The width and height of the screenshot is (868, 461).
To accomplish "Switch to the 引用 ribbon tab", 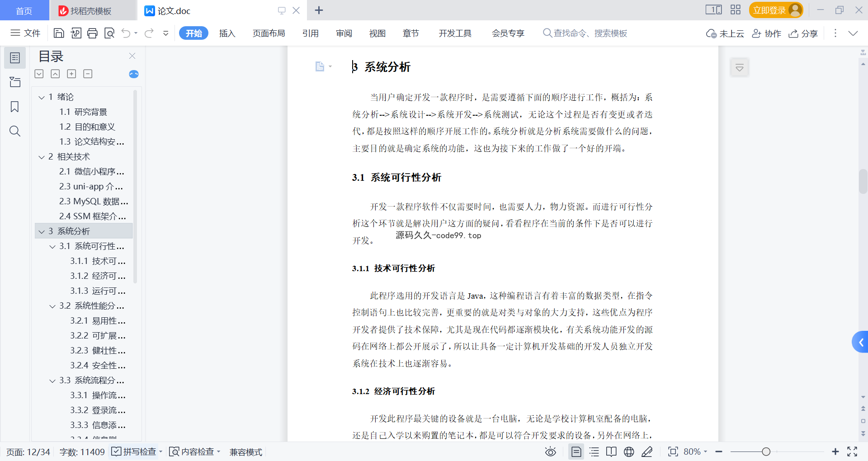I will point(311,33).
